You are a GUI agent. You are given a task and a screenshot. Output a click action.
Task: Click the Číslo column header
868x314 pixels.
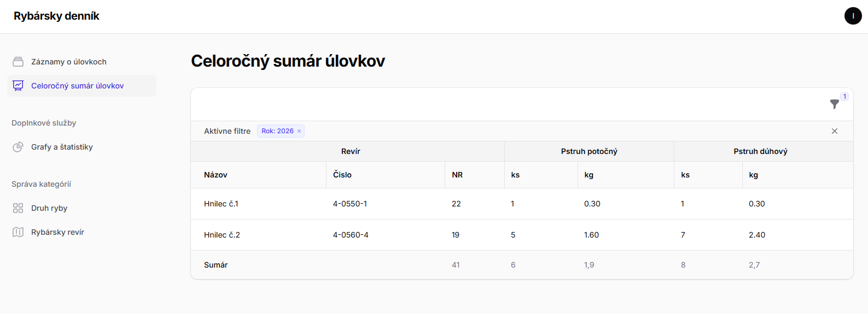point(342,175)
